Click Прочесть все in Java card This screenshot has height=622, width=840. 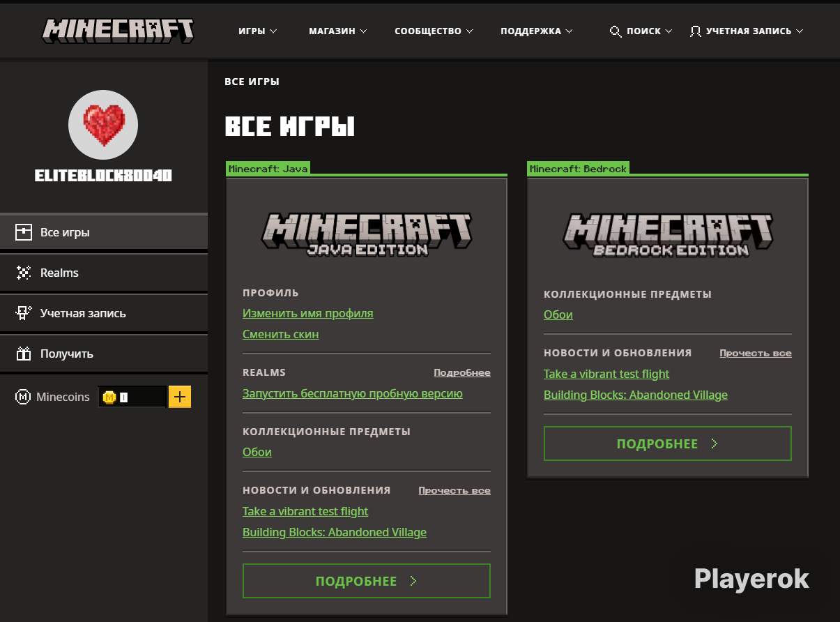coord(455,491)
